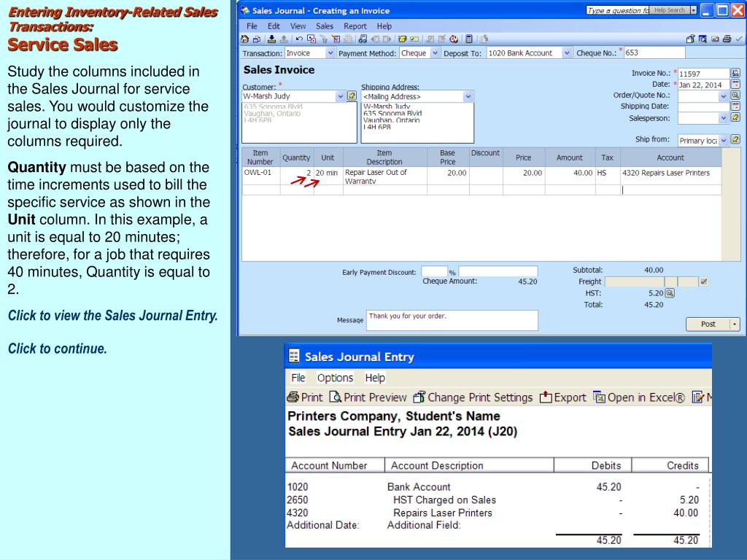
Task: Click the Message field with thank you text
Action: pyautogui.click(x=452, y=320)
